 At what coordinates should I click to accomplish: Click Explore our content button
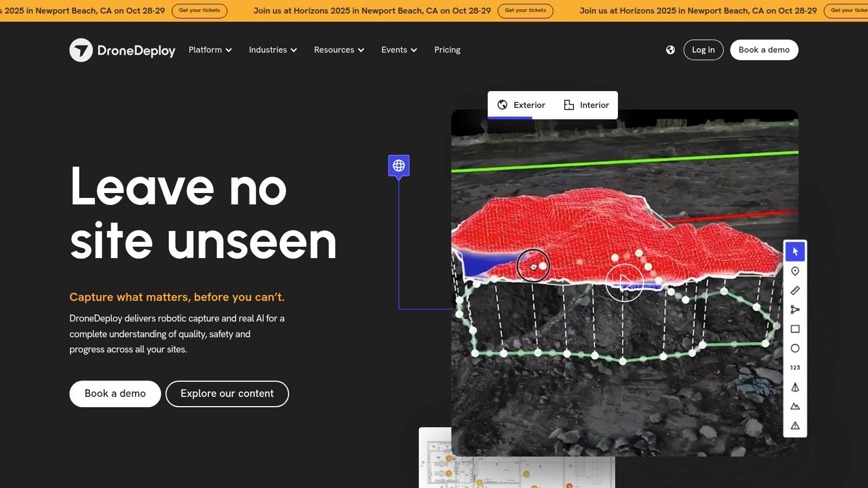(x=227, y=394)
